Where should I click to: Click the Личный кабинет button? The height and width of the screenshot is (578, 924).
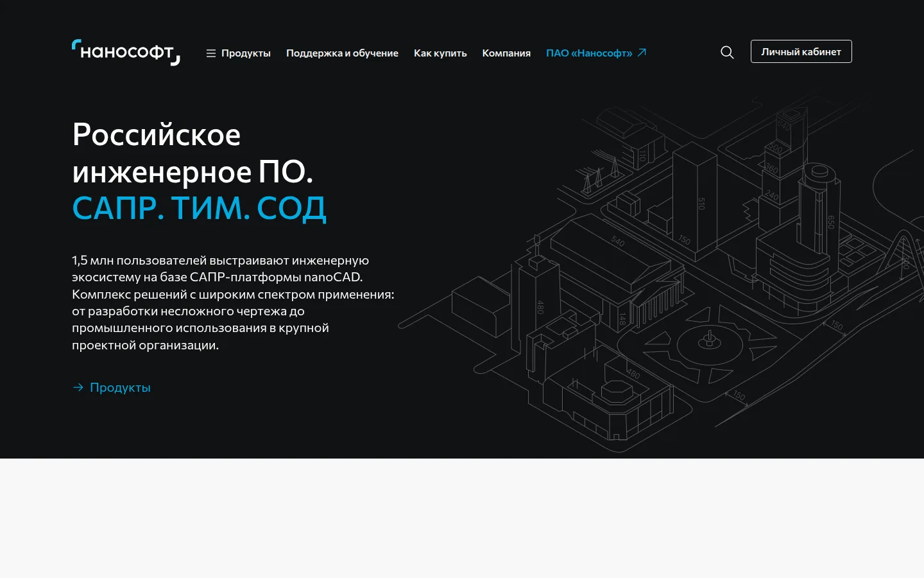pos(801,51)
